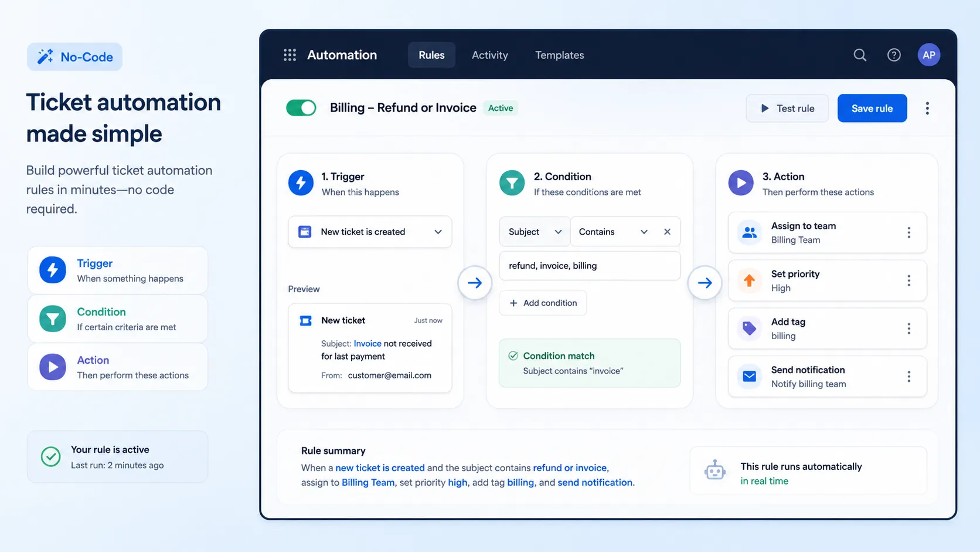Remove the Subject Contains condition row
Viewport: 980px width, 552px height.
pos(667,232)
